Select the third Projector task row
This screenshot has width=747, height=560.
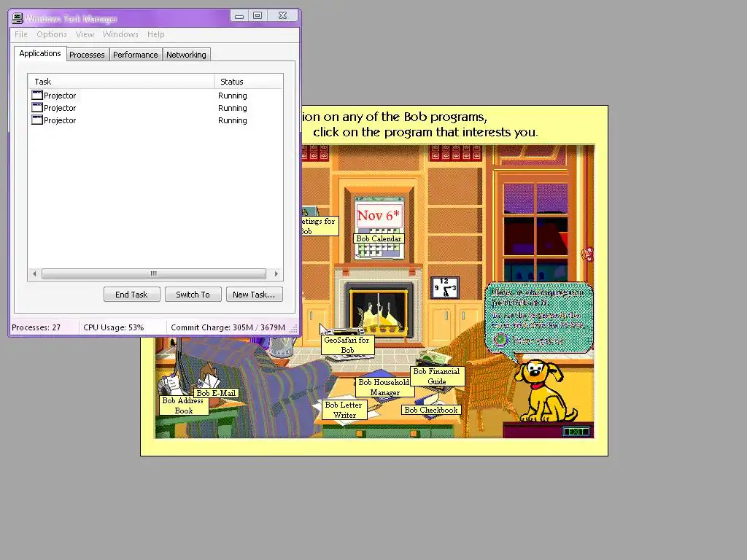(155, 120)
